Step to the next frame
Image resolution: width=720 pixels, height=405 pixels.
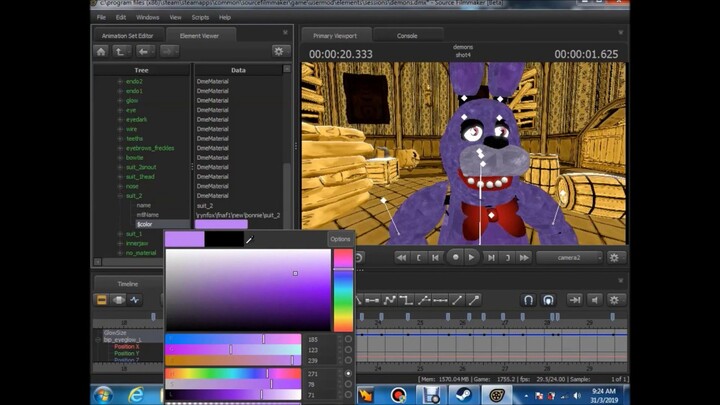click(x=491, y=258)
